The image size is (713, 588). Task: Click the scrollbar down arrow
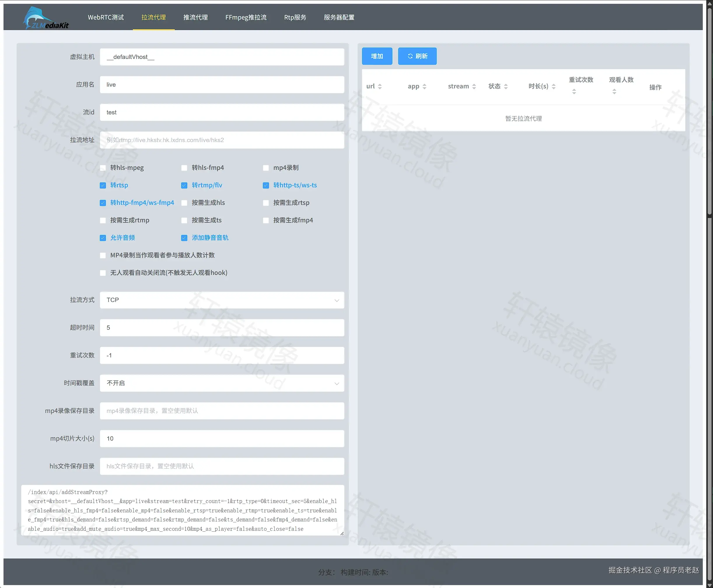click(709, 585)
